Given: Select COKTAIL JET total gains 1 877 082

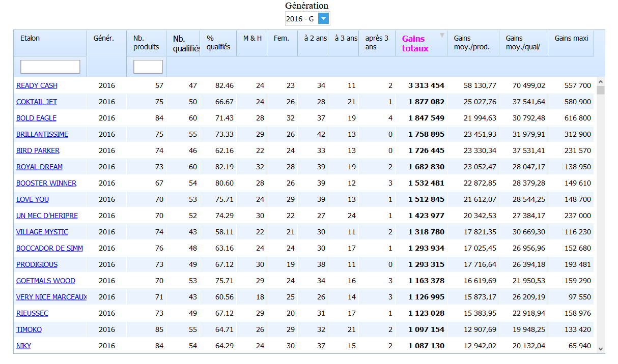Looking at the screenshot, I should click(x=426, y=102).
